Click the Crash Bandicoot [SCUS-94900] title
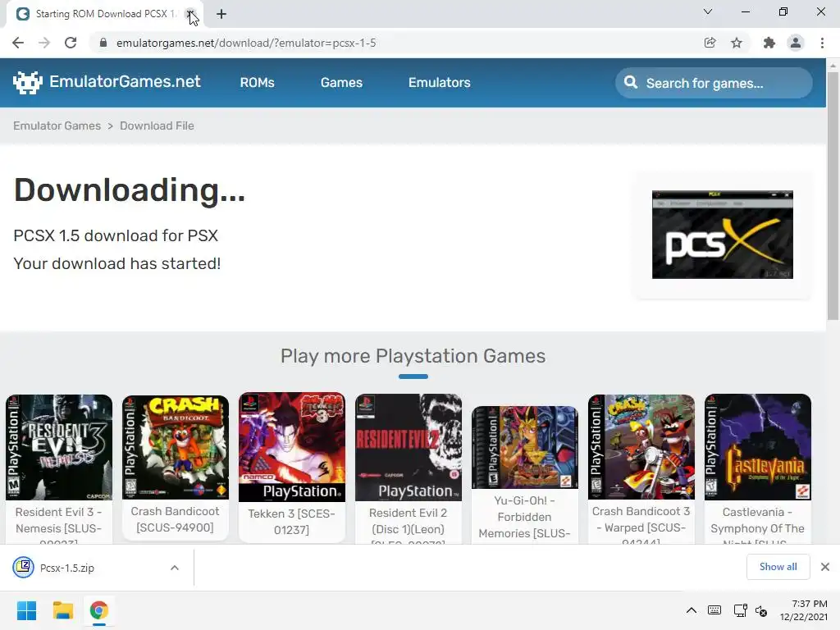The height and width of the screenshot is (630, 840). tap(176, 519)
